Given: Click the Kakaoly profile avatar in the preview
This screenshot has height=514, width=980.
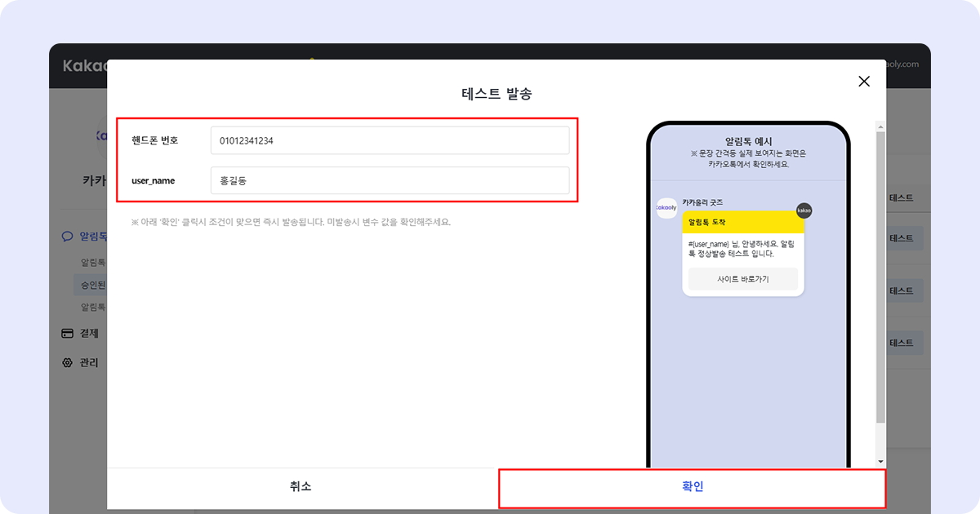Looking at the screenshot, I should 666,208.
